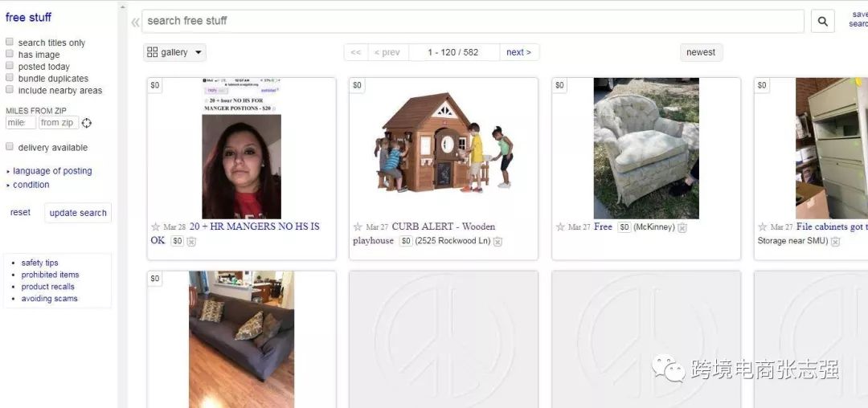Screen dimensions: 868x408
Task: Open the gallery view mode dropdown
Action: point(174,52)
